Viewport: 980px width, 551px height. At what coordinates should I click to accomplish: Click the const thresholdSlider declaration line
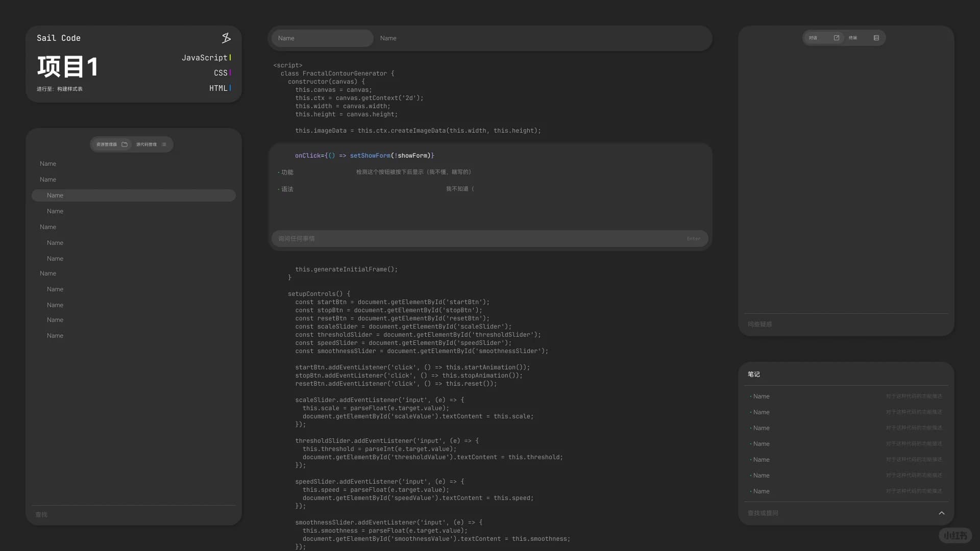pos(418,335)
